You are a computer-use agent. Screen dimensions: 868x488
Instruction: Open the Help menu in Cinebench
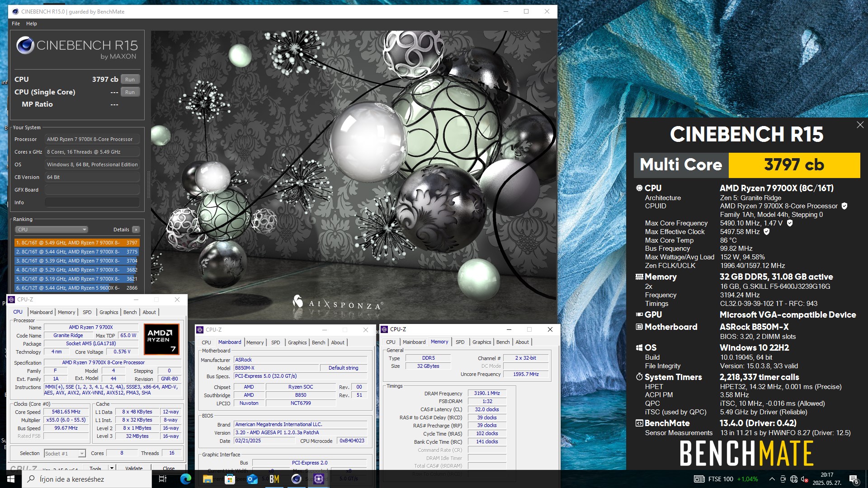(32, 23)
